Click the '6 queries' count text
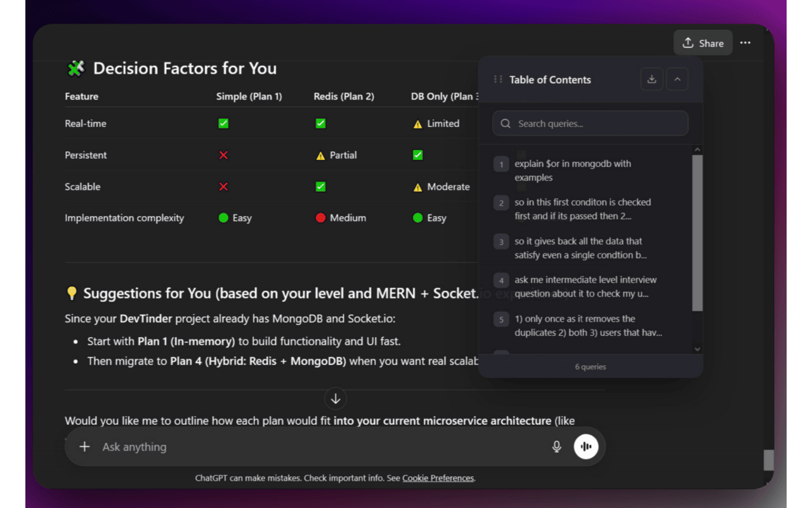 (x=591, y=367)
